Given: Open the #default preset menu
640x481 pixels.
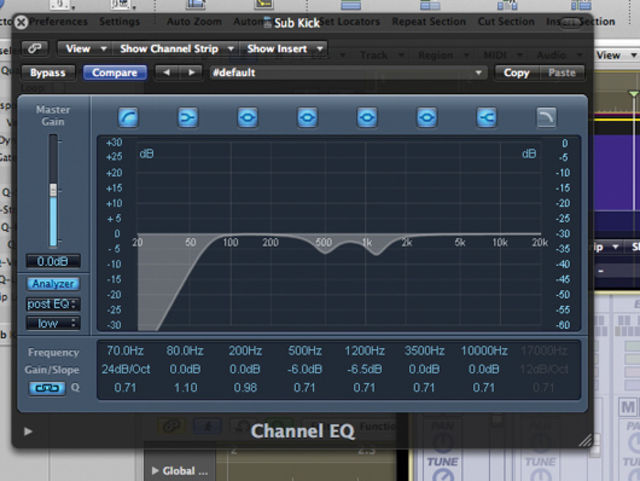Looking at the screenshot, I should [348, 73].
